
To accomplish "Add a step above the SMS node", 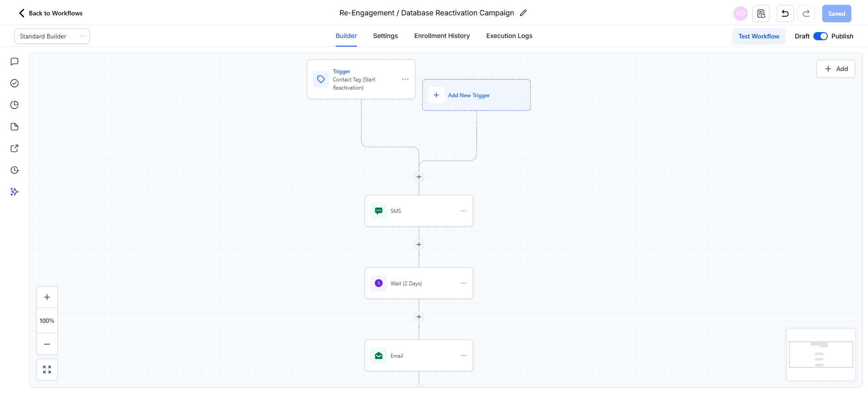I will pos(419,177).
